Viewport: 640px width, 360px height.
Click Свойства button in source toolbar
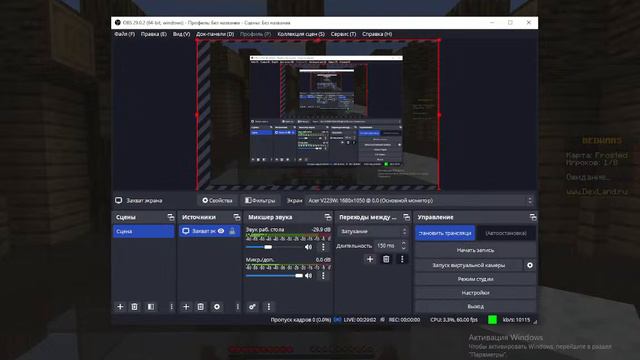point(218,200)
